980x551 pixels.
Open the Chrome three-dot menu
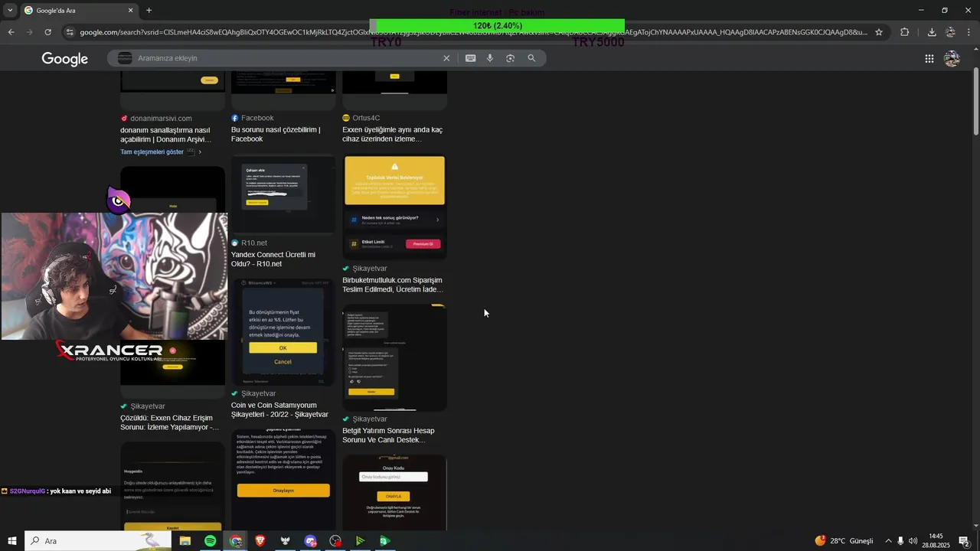point(969,32)
